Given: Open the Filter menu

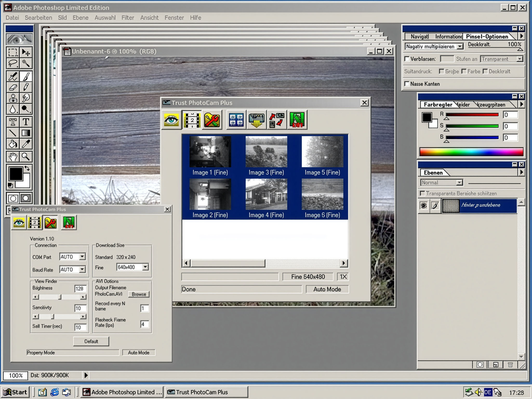Looking at the screenshot, I should click(x=128, y=18).
